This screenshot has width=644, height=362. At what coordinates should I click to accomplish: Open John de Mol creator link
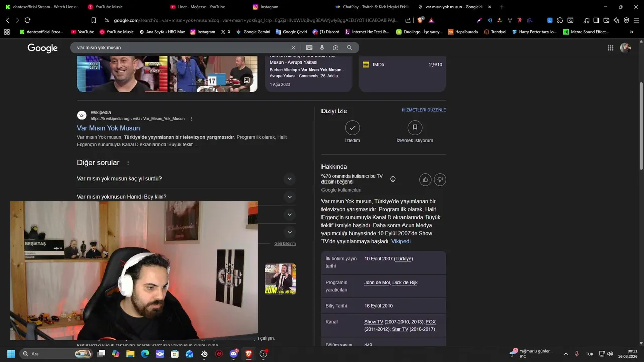[377, 283]
